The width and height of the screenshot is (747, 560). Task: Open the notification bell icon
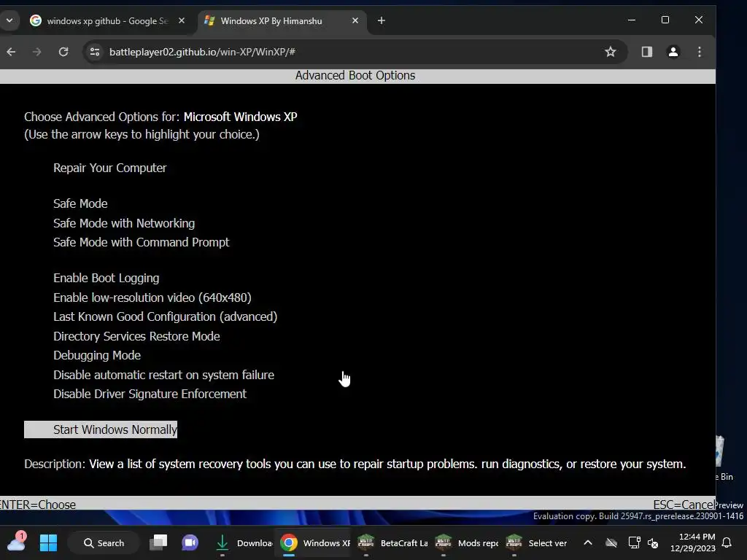click(727, 542)
